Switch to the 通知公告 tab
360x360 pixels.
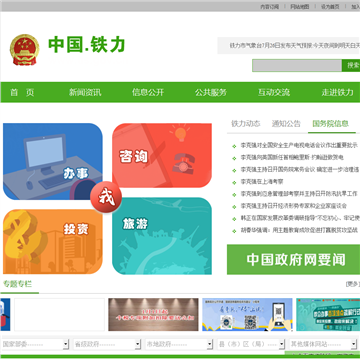tap(286, 124)
